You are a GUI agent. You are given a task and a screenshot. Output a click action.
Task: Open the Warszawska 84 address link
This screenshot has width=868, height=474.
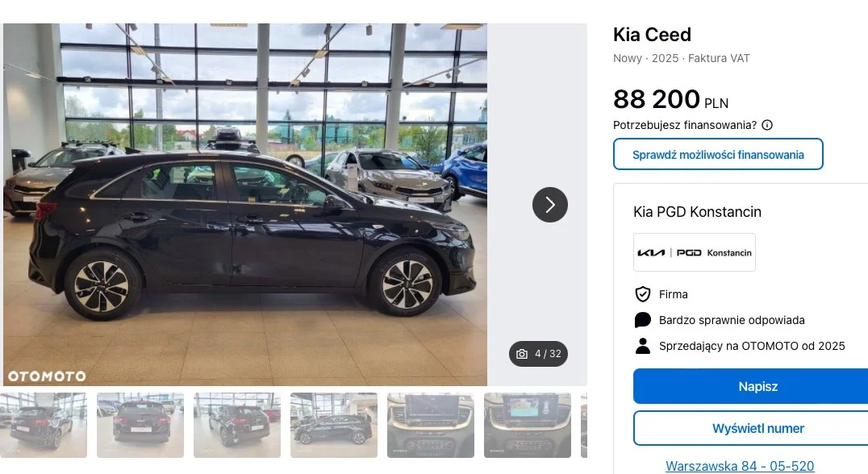tap(740, 466)
